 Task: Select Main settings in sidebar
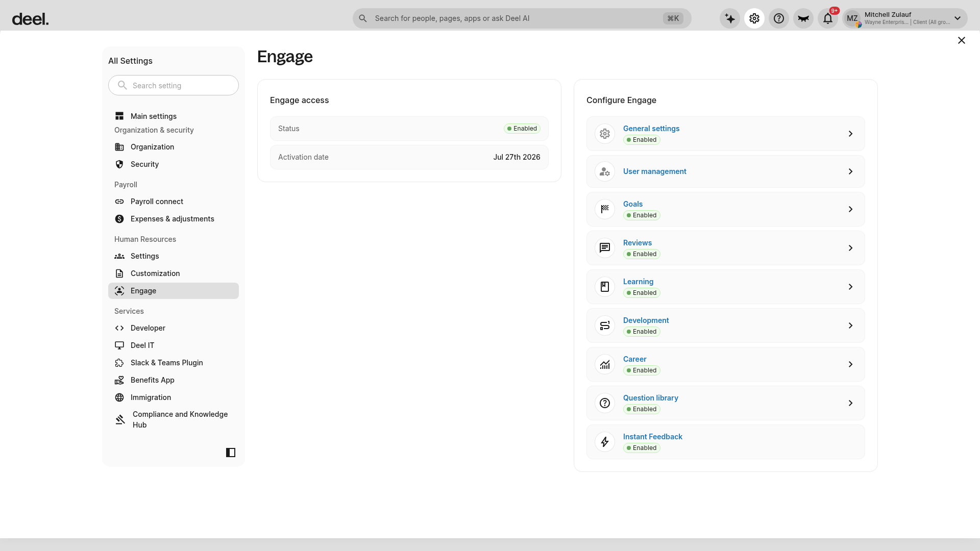(x=174, y=116)
